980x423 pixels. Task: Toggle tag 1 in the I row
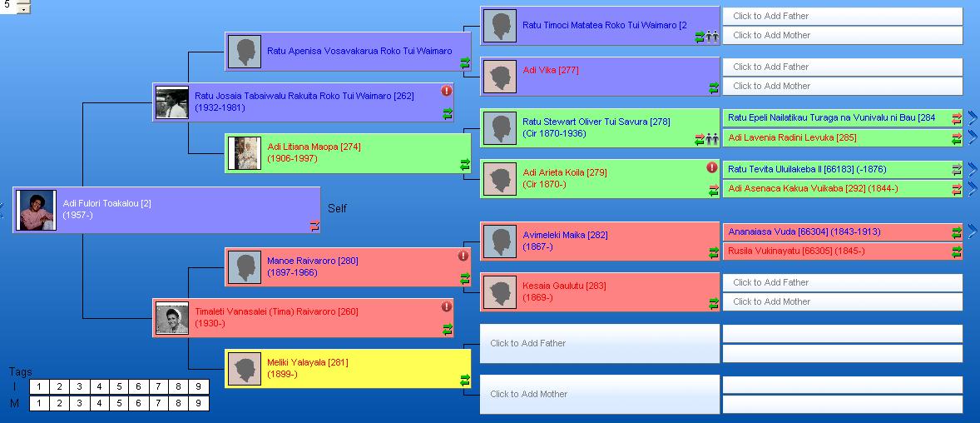point(39,386)
